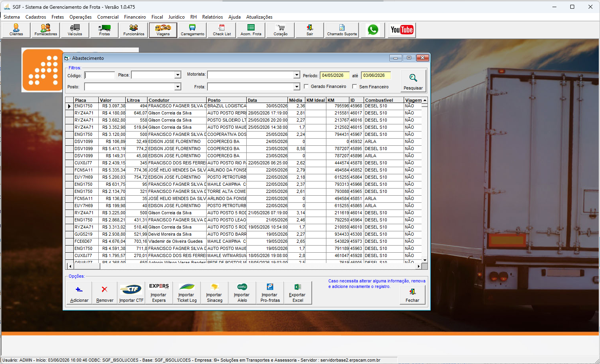Open the Clientes toolbar icon
The height and width of the screenshot is (364, 600).
click(x=16, y=30)
